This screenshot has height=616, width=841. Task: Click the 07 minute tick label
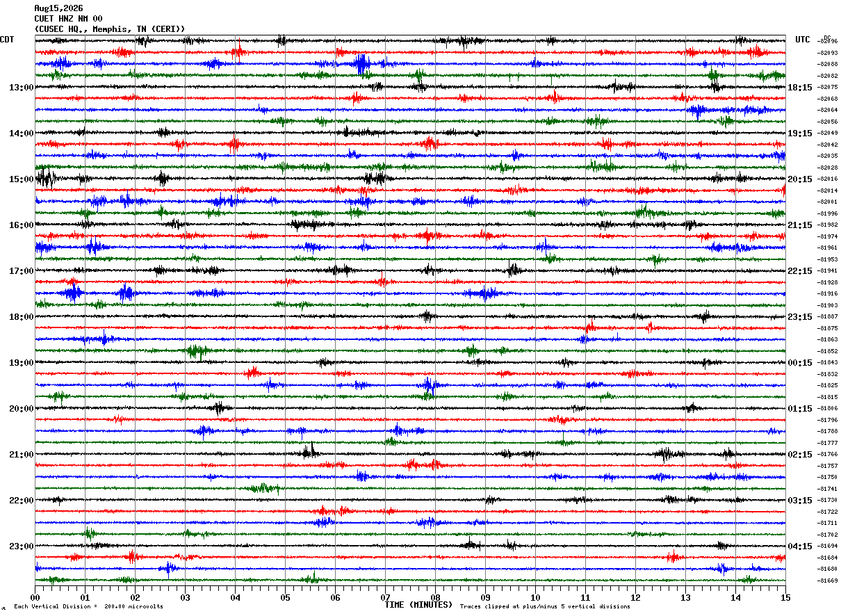coord(385,597)
